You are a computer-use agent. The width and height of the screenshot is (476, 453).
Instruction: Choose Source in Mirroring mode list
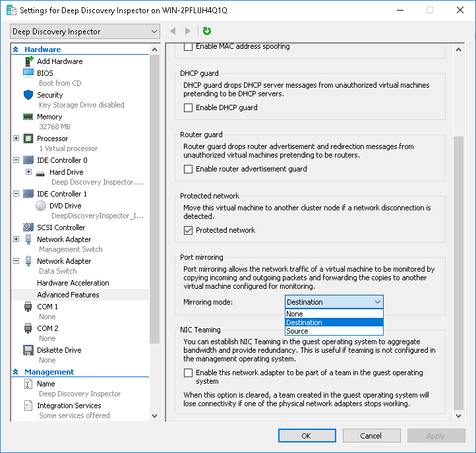coord(298,331)
